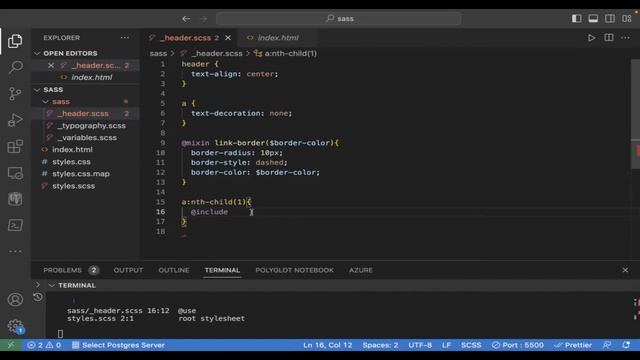Open Customize Layout options
The width and height of the screenshot is (640, 360).
pos(627,18)
